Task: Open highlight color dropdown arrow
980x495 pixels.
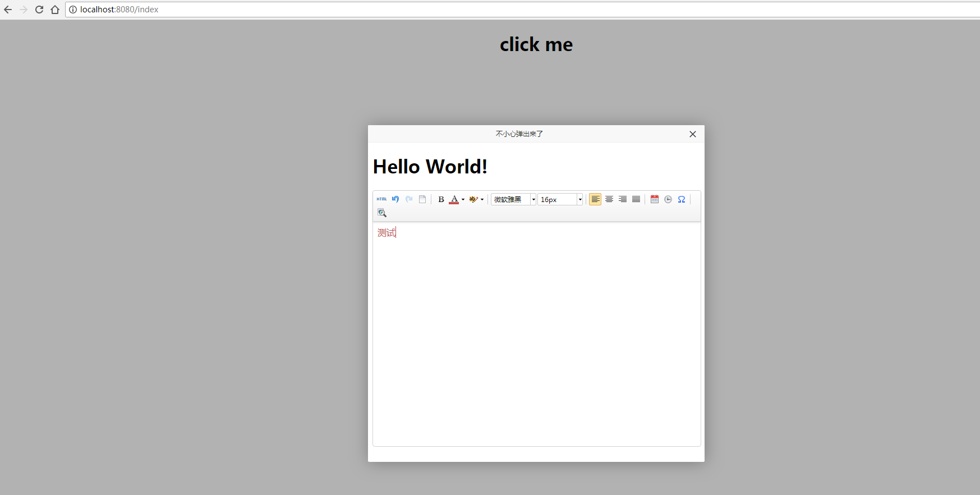Action: (x=482, y=199)
